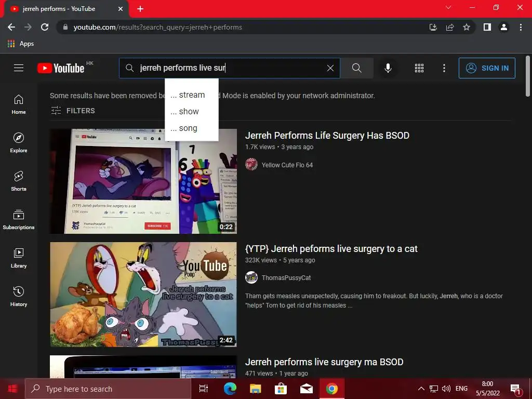Viewport: 532px width, 399px height.
Task: Open Chrome three-dot menu
Action: pos(521,27)
